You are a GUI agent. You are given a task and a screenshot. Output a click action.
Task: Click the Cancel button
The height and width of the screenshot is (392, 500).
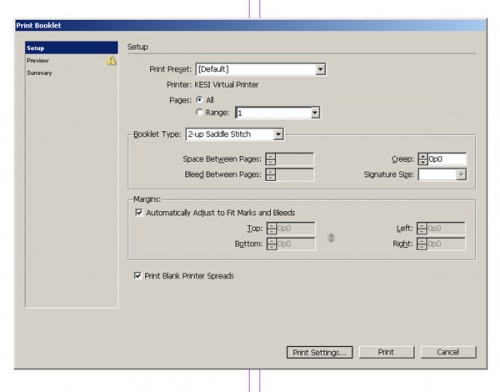click(448, 352)
